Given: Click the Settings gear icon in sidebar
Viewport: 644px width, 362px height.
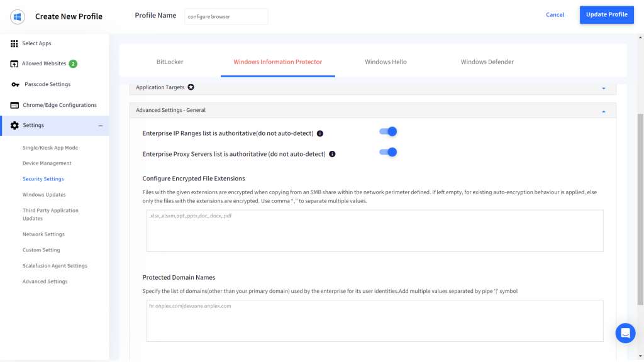Looking at the screenshot, I should tap(14, 126).
